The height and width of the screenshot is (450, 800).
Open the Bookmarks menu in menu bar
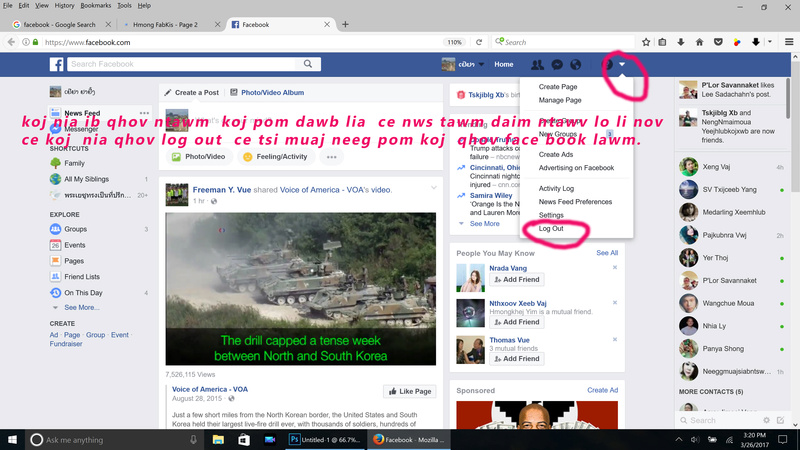(x=95, y=6)
